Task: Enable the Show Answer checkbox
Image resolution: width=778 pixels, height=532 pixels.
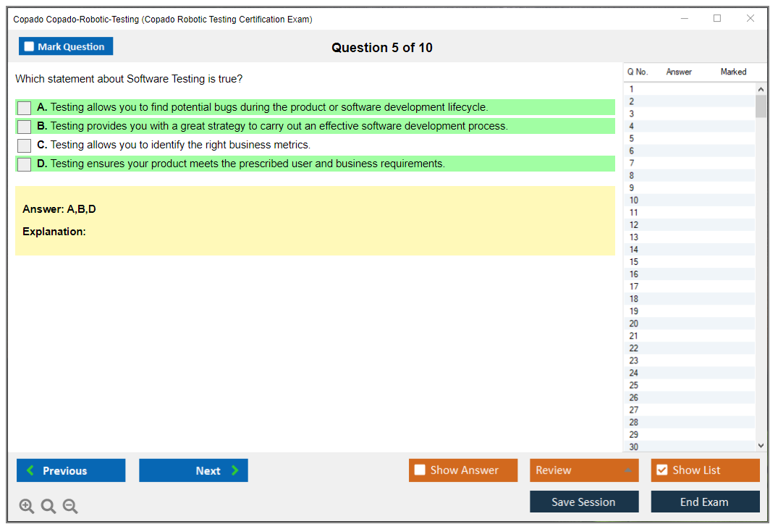Action: (x=420, y=470)
